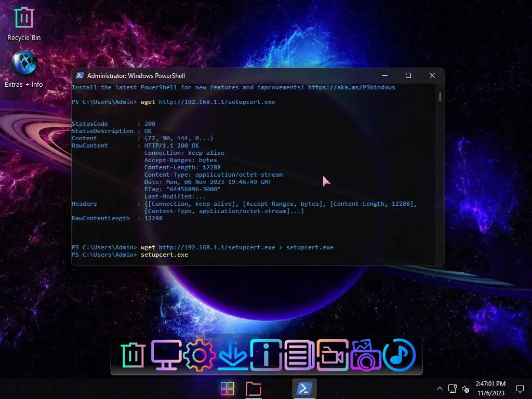The width and height of the screenshot is (532, 399).
Task: Click the 'Content-Length: 12288' line
Action: coord(182,167)
